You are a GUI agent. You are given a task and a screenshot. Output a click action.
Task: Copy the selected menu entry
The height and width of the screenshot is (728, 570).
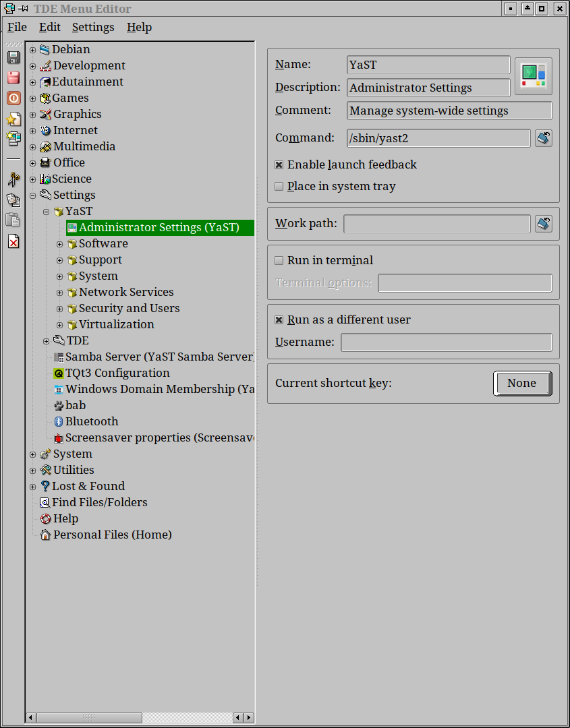13,200
